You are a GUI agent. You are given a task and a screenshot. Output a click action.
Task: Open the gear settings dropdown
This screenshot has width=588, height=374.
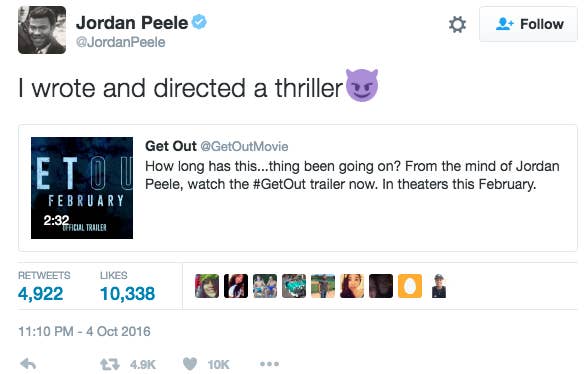(x=457, y=25)
